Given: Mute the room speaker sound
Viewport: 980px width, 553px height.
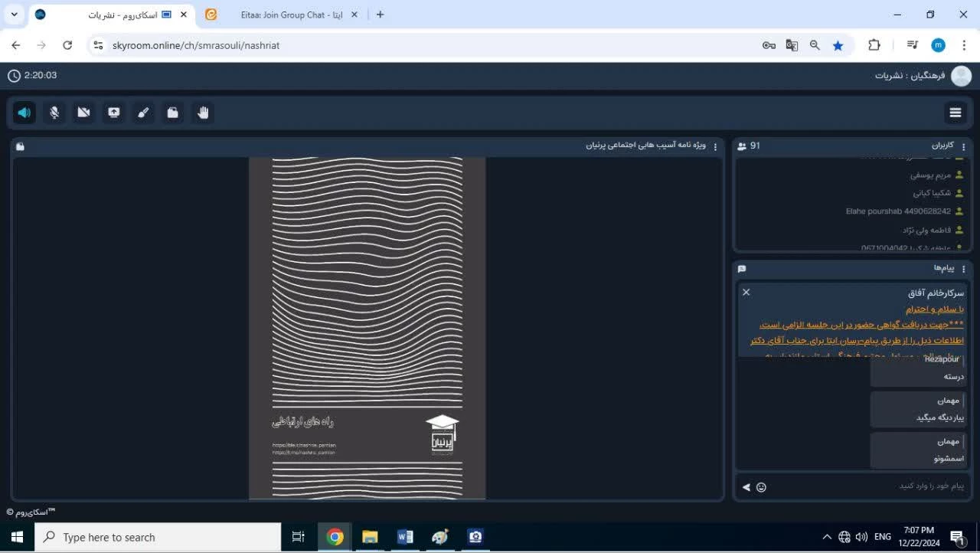Looking at the screenshot, I should pos(24,113).
